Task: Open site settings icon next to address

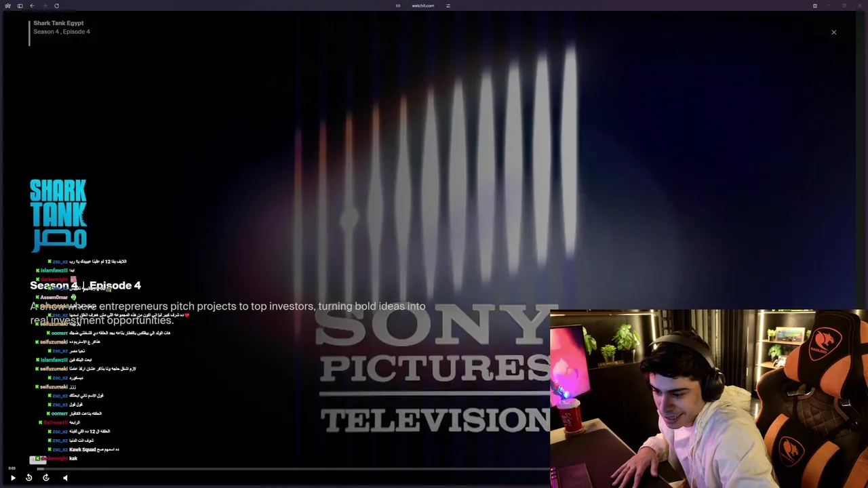Action: [x=448, y=5]
